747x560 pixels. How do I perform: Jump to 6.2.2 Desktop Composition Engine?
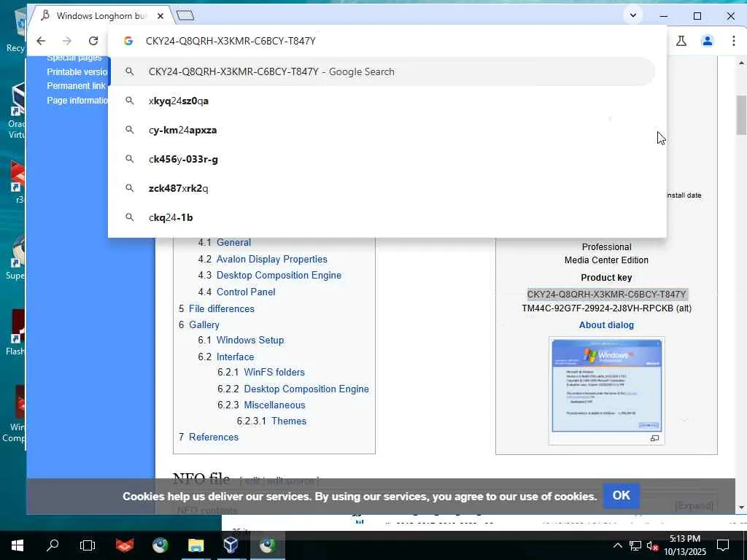(x=293, y=389)
